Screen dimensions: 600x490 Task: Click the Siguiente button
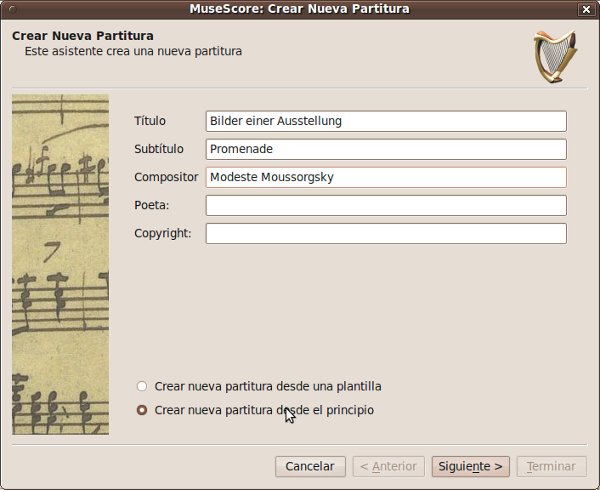(x=470, y=466)
